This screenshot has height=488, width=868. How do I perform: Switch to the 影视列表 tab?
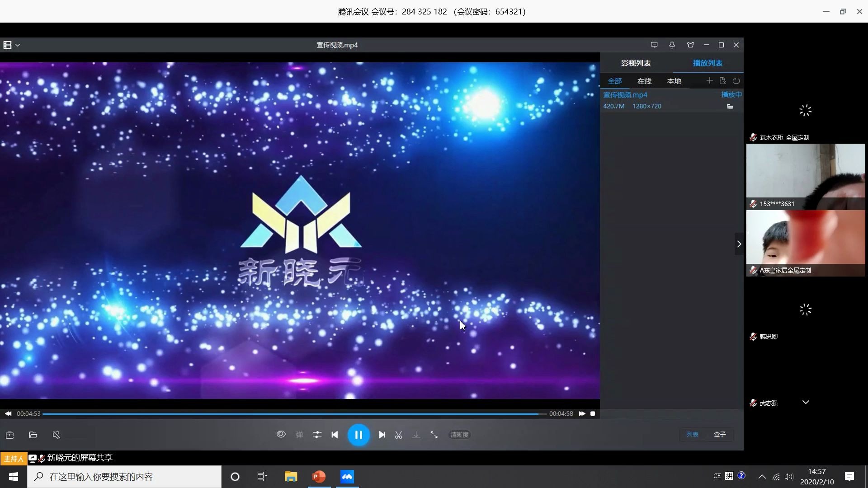tap(636, 63)
